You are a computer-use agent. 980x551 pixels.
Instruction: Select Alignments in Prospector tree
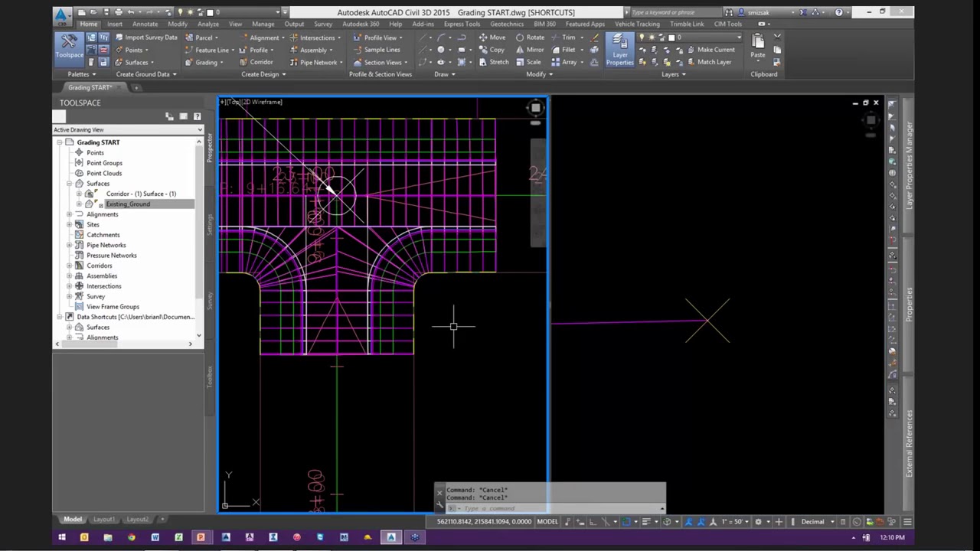pos(102,214)
